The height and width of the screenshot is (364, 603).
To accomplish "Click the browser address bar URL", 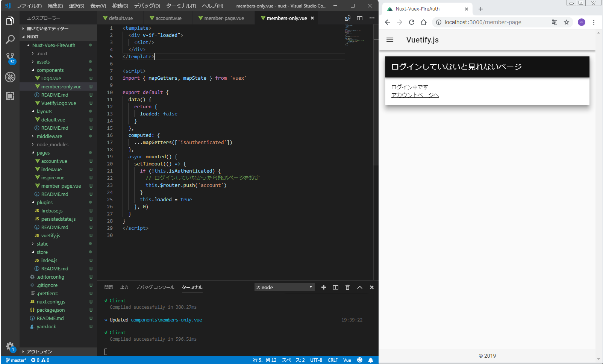I will point(483,22).
